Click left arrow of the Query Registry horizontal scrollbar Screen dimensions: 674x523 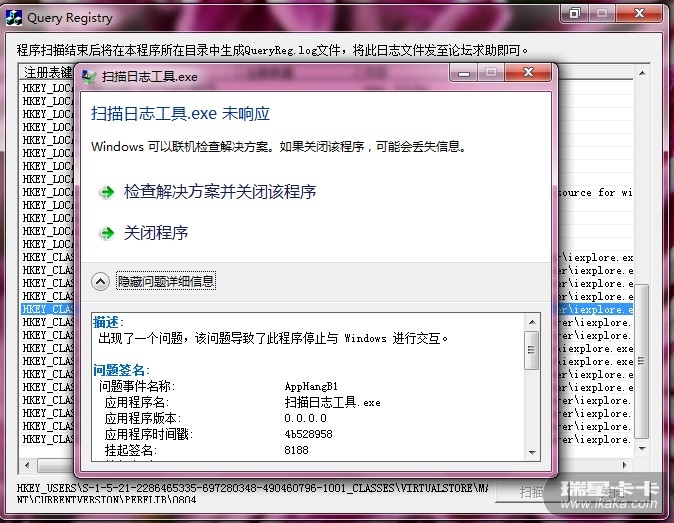pyautogui.click(x=27, y=465)
